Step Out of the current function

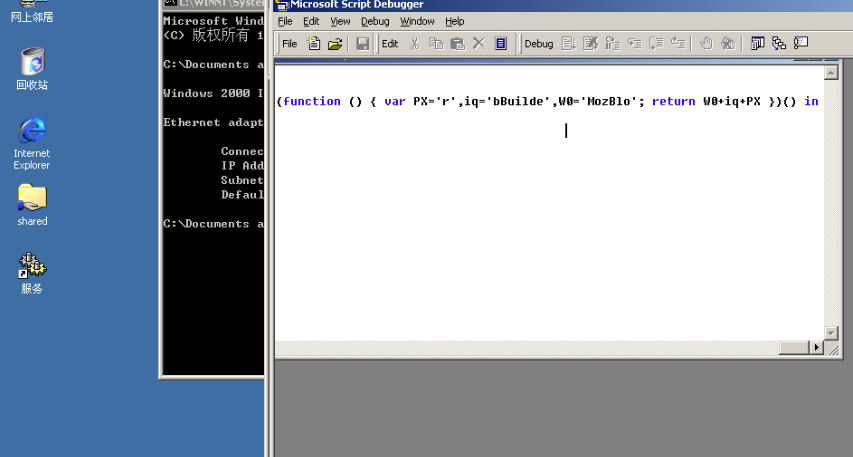678,44
